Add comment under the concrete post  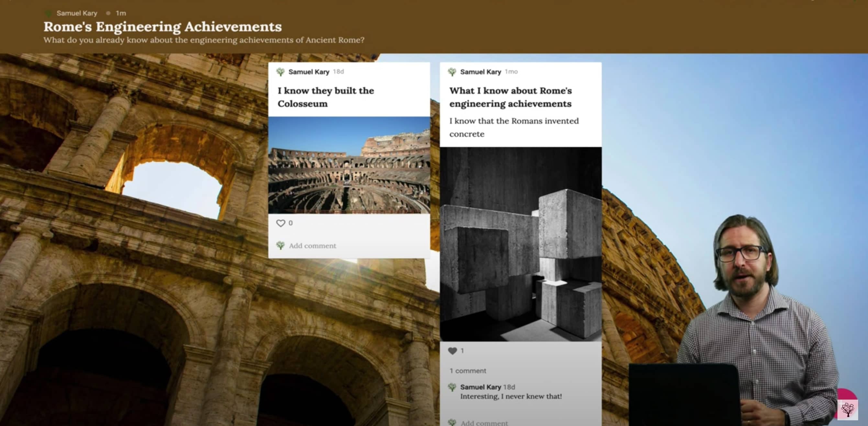coord(484,423)
